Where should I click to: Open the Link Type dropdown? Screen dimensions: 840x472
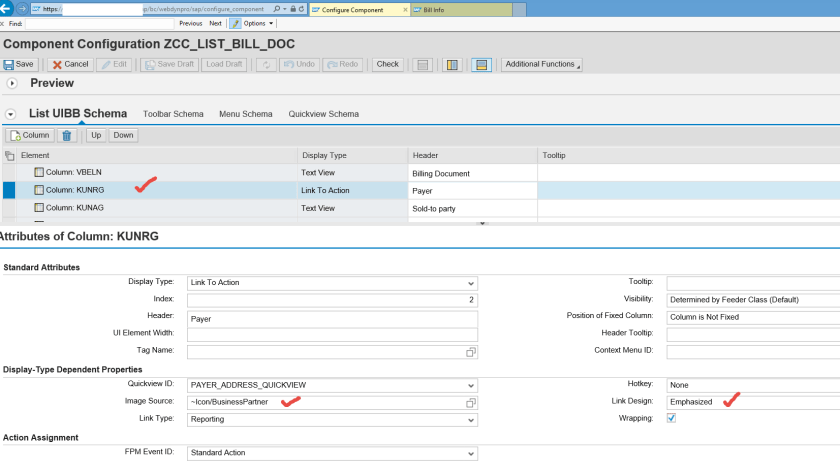[471, 419]
